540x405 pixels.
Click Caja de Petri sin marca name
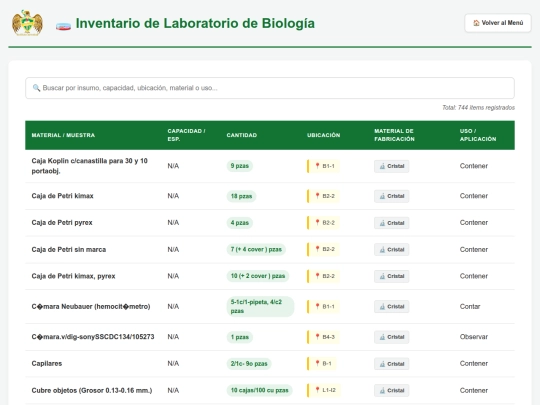point(69,249)
